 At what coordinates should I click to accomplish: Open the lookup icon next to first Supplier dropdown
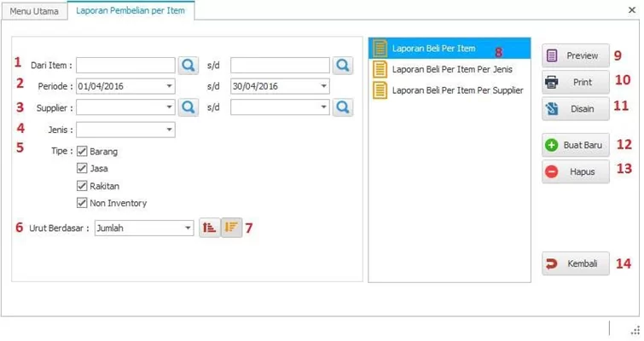(188, 107)
